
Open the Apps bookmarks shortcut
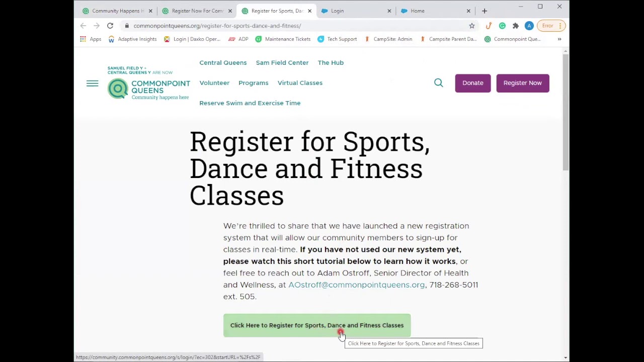pyautogui.click(x=91, y=39)
